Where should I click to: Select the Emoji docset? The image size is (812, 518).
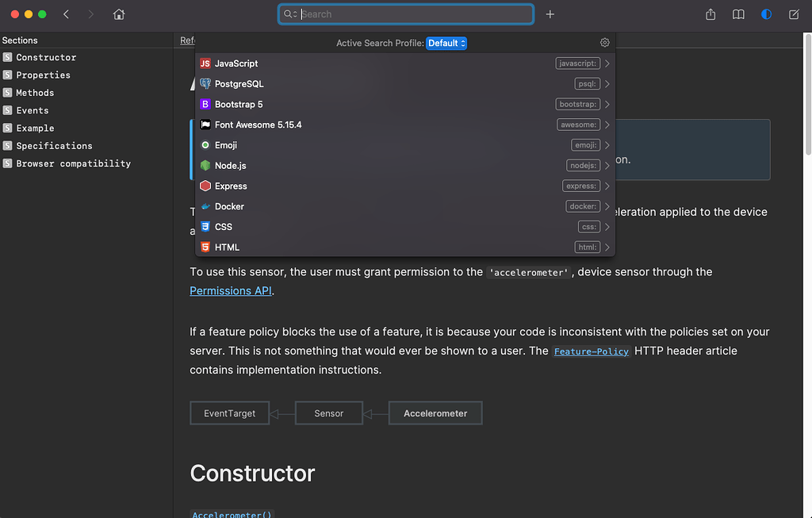tap(228, 144)
